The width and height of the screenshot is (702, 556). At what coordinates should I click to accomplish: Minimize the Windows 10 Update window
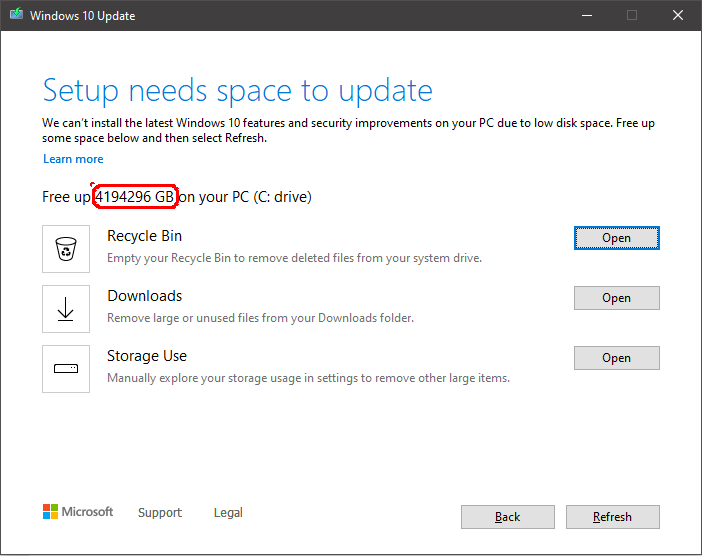[x=587, y=15]
